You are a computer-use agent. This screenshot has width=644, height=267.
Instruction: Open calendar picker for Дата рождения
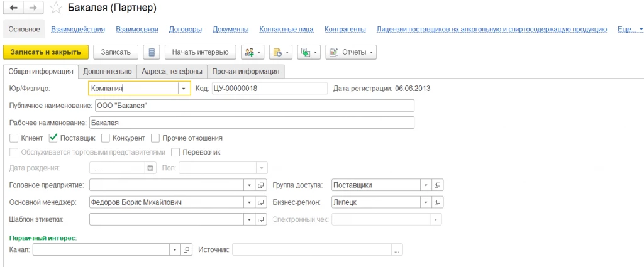click(x=150, y=168)
